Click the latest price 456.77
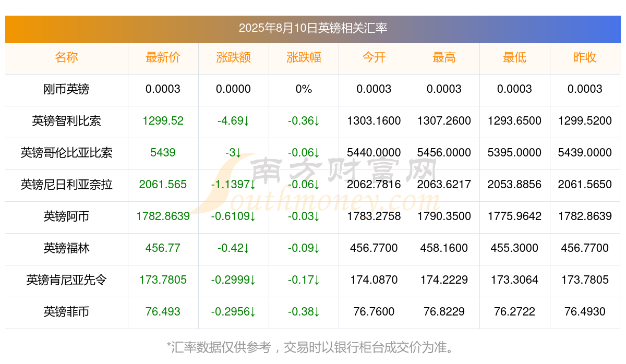 (x=163, y=248)
